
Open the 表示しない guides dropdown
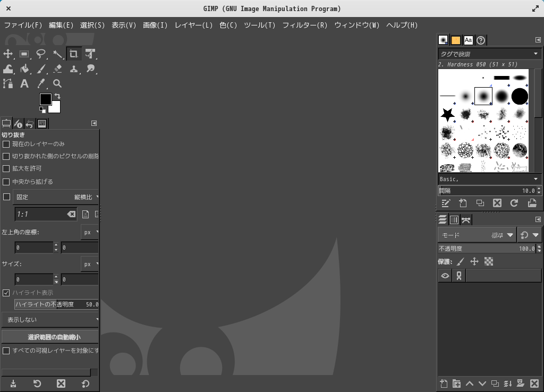point(50,320)
